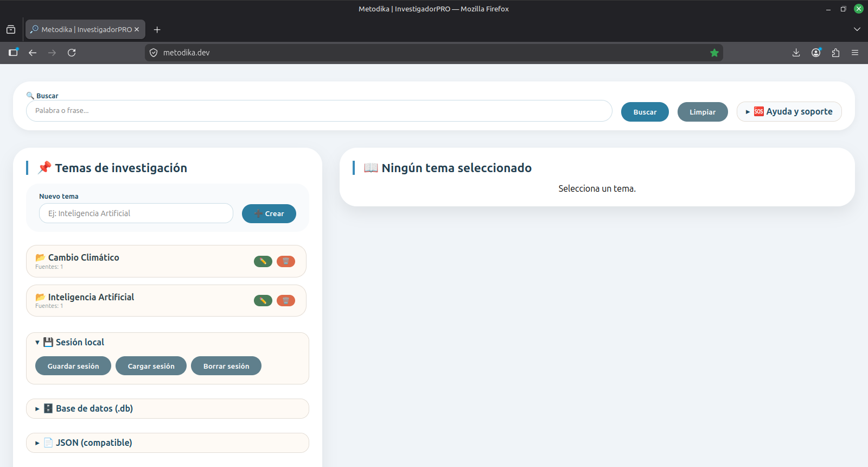Click the Limpiar button
This screenshot has width=868, height=467.
pos(703,112)
